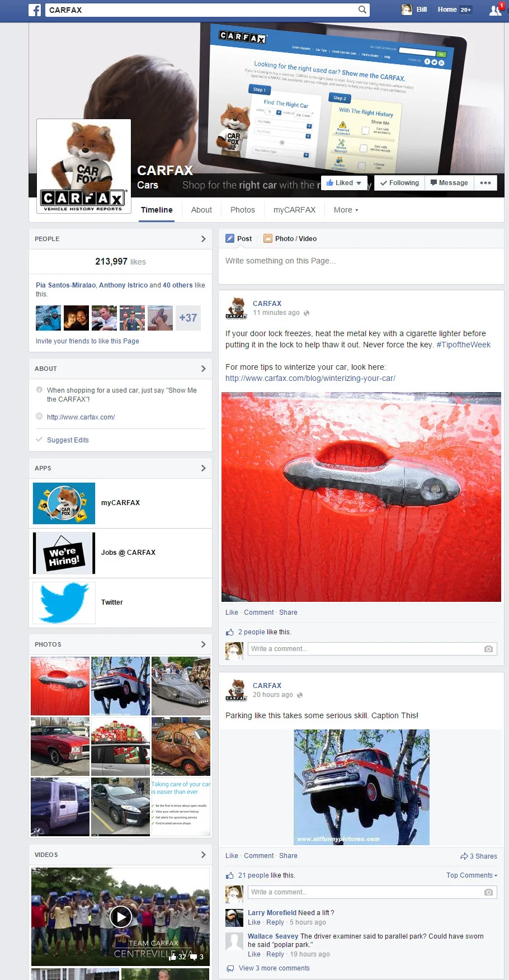Switch to the myCARFAX tab
Screen dimensions: 509x980
[294, 210]
